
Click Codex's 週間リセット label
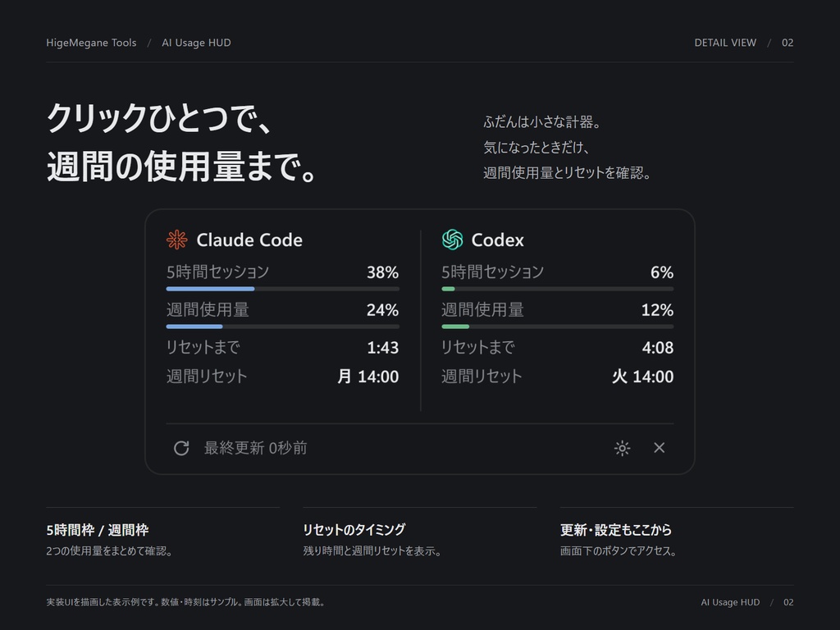pos(482,376)
